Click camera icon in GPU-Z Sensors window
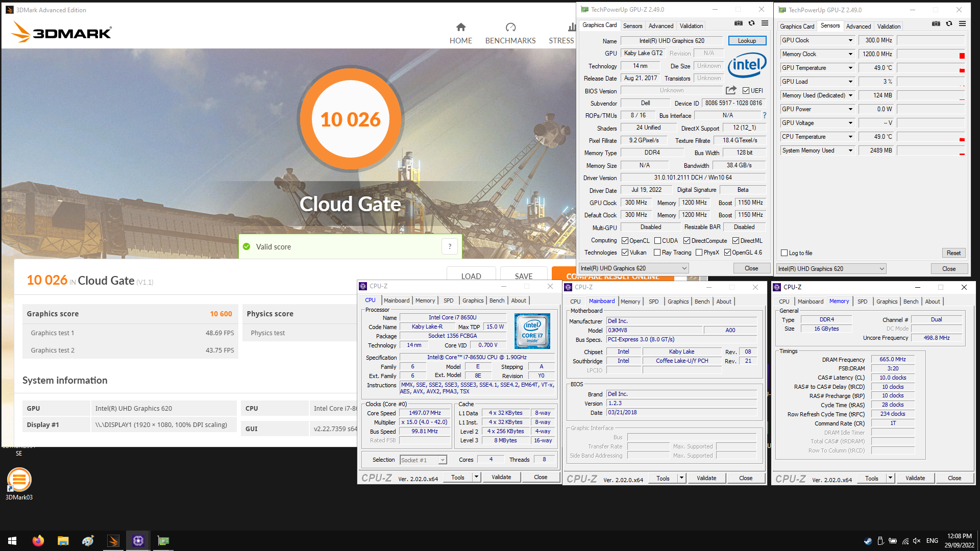 pos(936,23)
